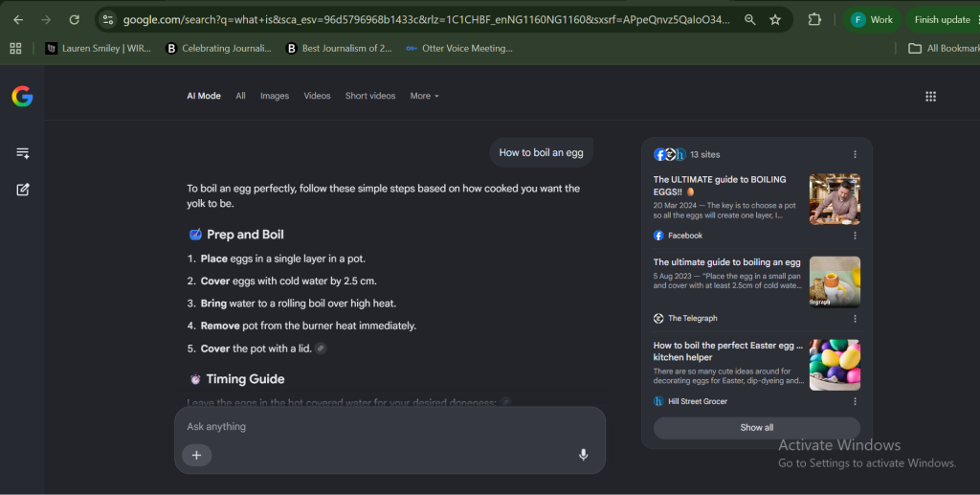Click step 'Cover eggs with cold water by 2.5 cm.'
This screenshot has width=980, height=495.
[x=288, y=281]
